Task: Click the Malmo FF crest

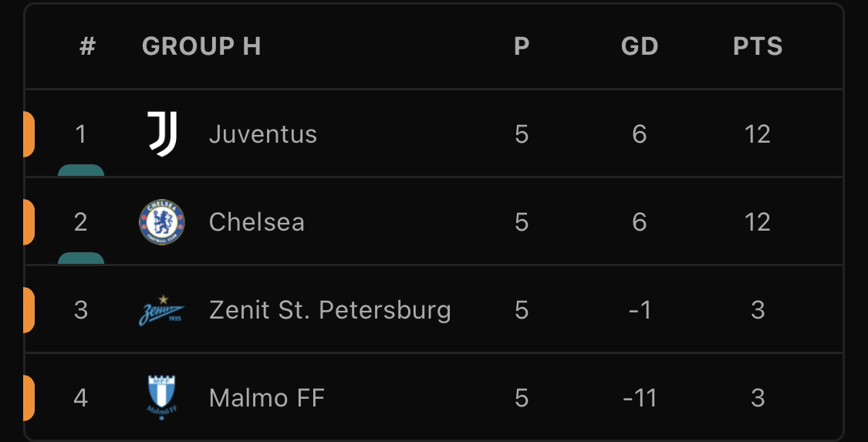Action: click(162, 398)
